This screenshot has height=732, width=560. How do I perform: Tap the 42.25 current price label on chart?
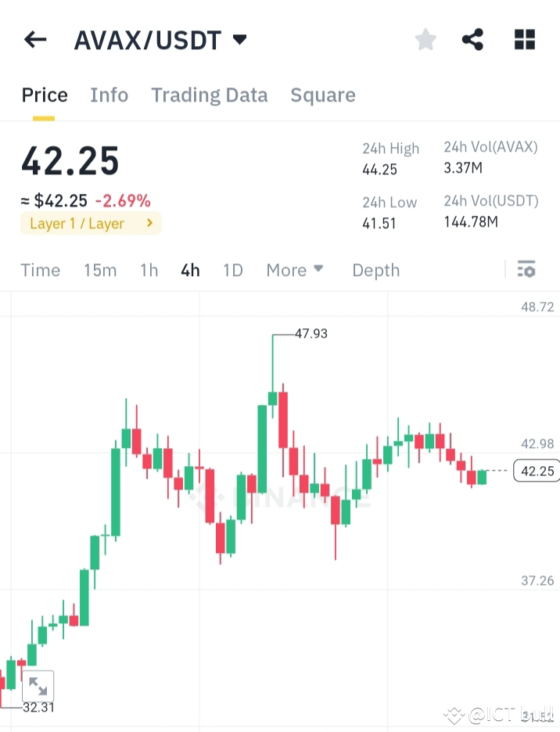[536, 471]
